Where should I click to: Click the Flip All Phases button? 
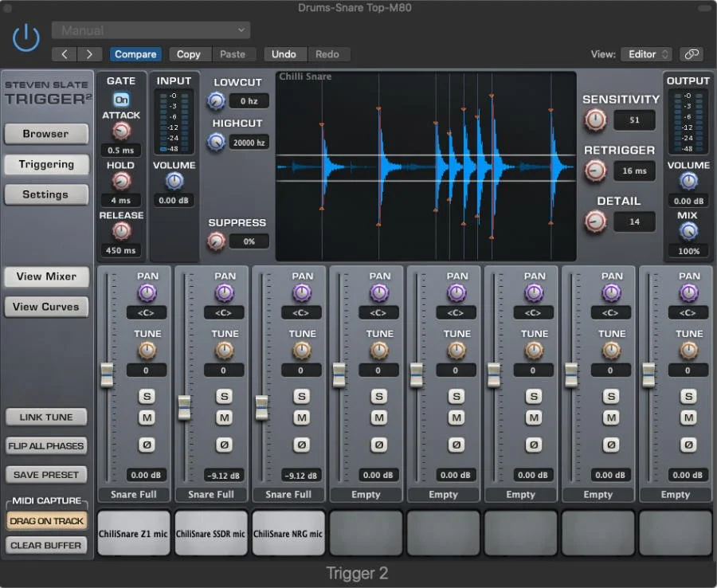coord(46,446)
